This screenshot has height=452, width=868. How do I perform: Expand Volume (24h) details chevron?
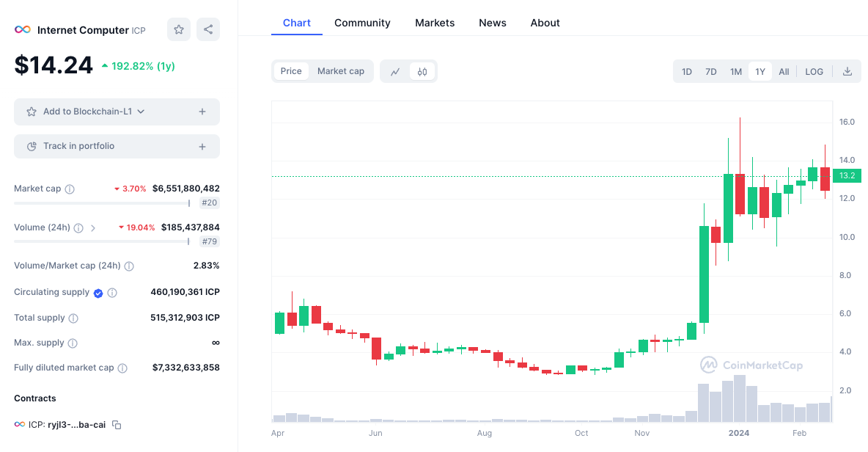point(93,227)
